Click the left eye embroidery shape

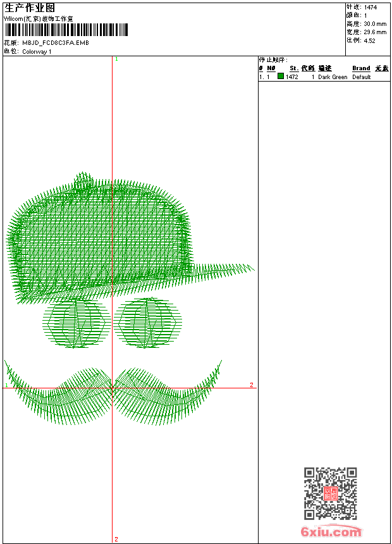tap(77, 323)
